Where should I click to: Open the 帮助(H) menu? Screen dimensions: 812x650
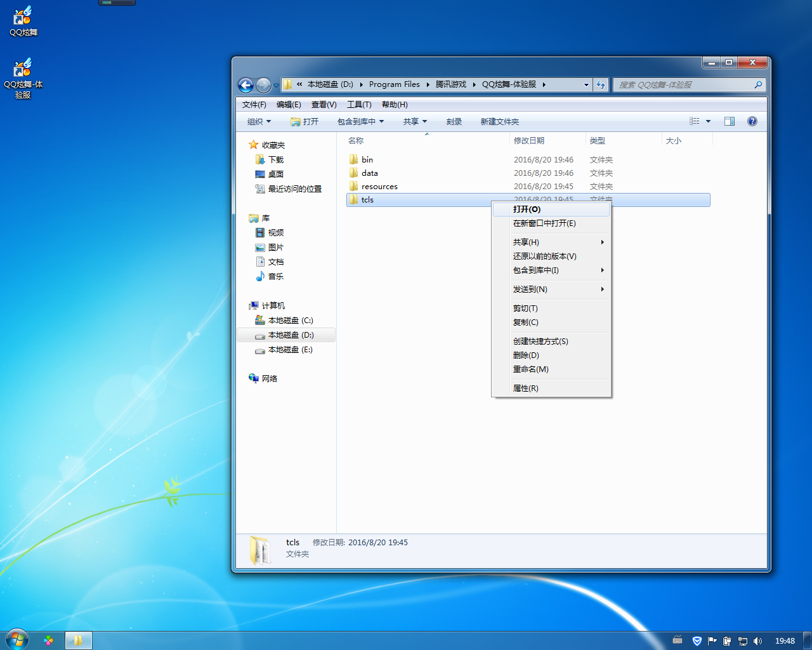point(395,105)
